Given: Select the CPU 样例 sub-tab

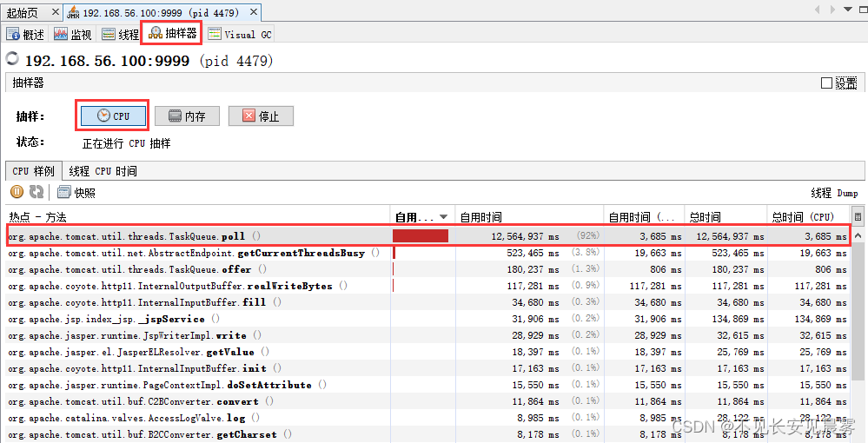Looking at the screenshot, I should coord(34,171).
